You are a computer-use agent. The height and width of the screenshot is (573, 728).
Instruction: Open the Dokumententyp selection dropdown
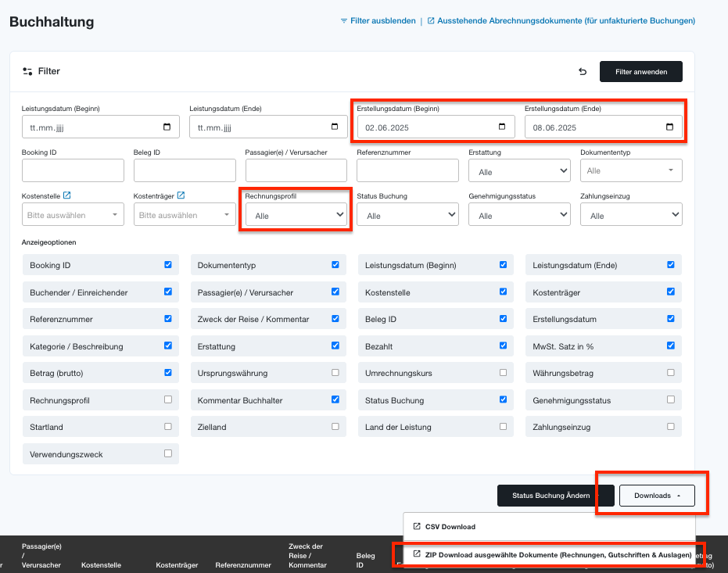click(x=632, y=170)
